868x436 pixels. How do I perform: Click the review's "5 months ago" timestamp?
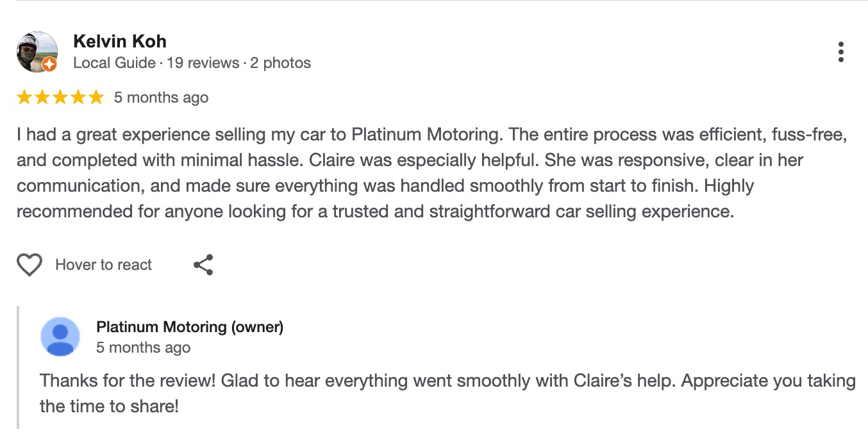click(161, 97)
